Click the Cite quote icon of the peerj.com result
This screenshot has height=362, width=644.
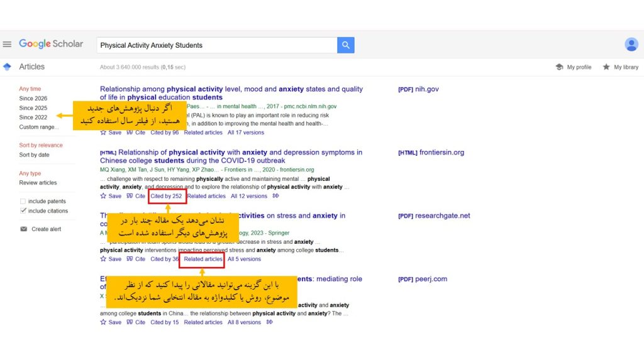tap(130, 322)
